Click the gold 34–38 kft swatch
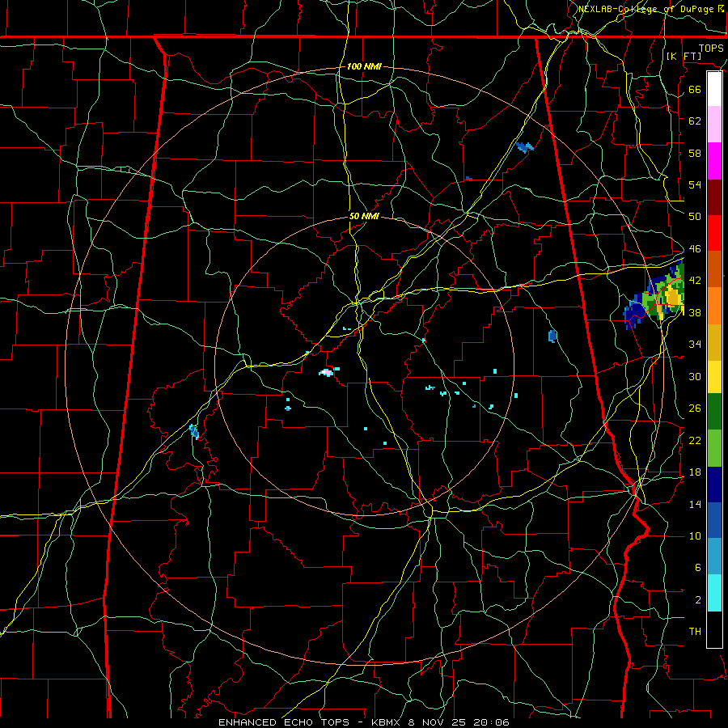 tap(714, 341)
